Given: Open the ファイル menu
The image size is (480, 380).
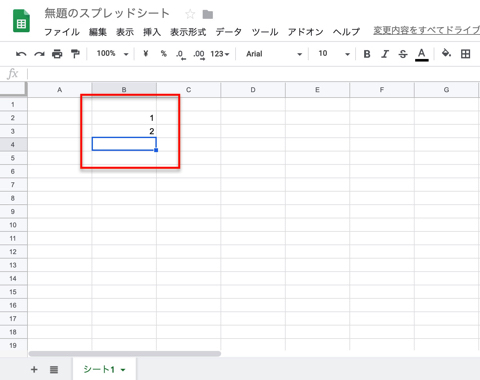Looking at the screenshot, I should coord(62,32).
